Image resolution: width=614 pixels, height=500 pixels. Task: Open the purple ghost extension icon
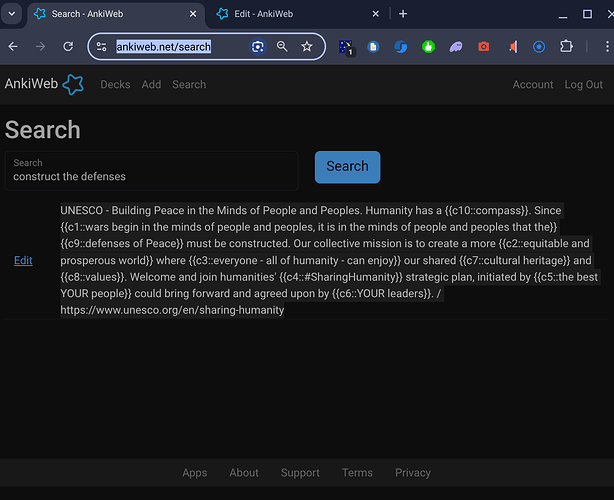click(x=456, y=47)
